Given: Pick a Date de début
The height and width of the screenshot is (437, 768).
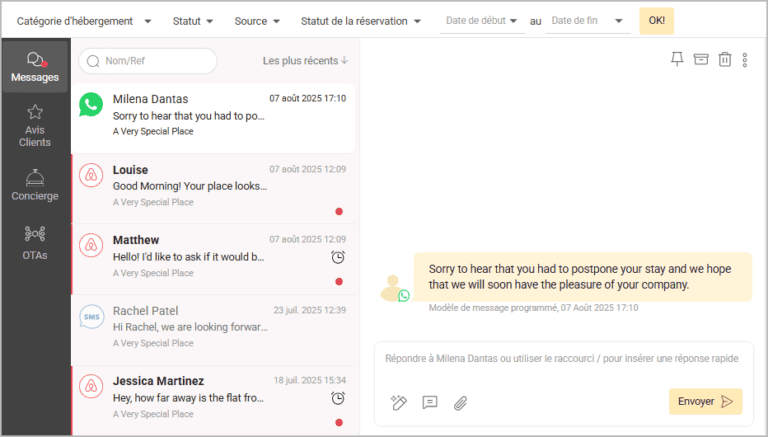Looking at the screenshot, I should tap(482, 21).
